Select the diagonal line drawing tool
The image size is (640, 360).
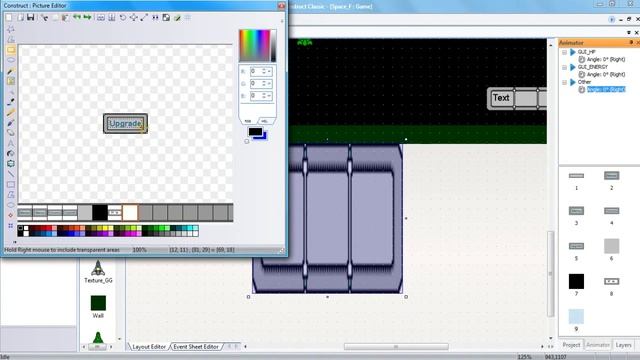(11, 174)
